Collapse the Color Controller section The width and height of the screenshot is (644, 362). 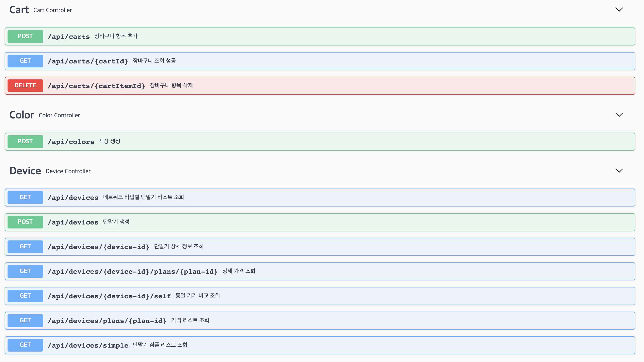click(x=619, y=115)
